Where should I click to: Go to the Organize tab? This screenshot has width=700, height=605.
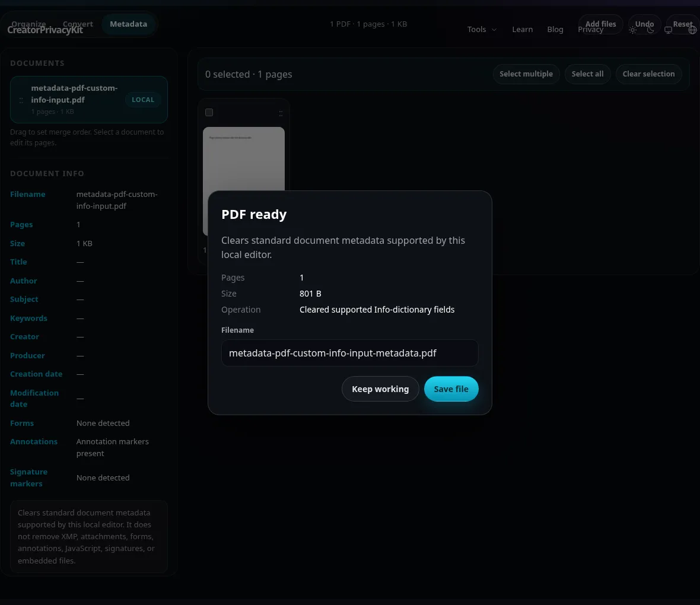(x=28, y=24)
